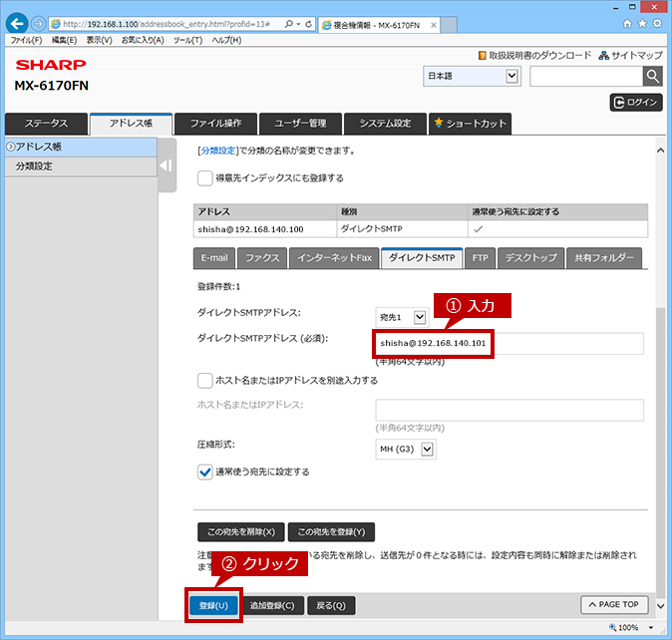Viewport: 672px width, 640px height.
Task: Open the 日本語 language dropdown
Action: point(472,76)
